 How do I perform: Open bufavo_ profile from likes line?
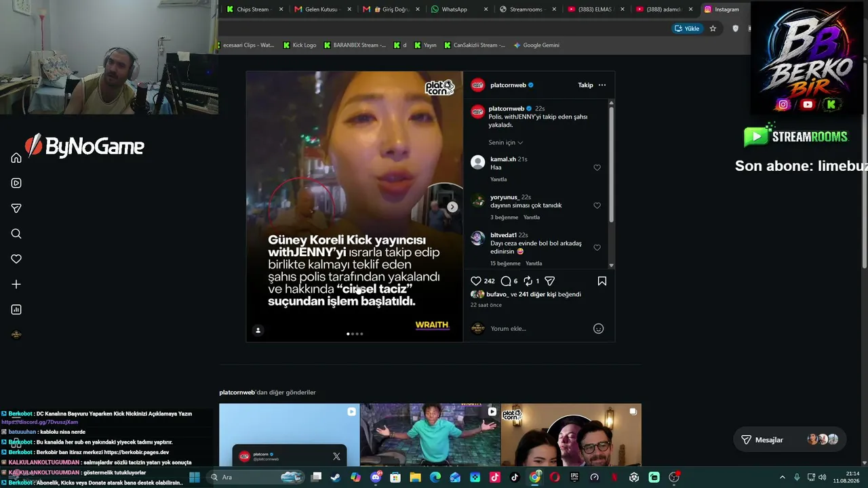497,294
